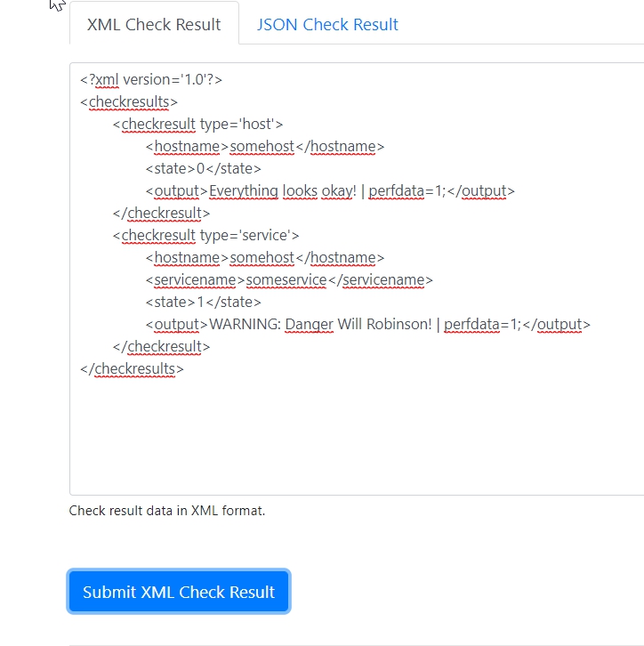Click 'somehost' in the service checkresult block

262,258
